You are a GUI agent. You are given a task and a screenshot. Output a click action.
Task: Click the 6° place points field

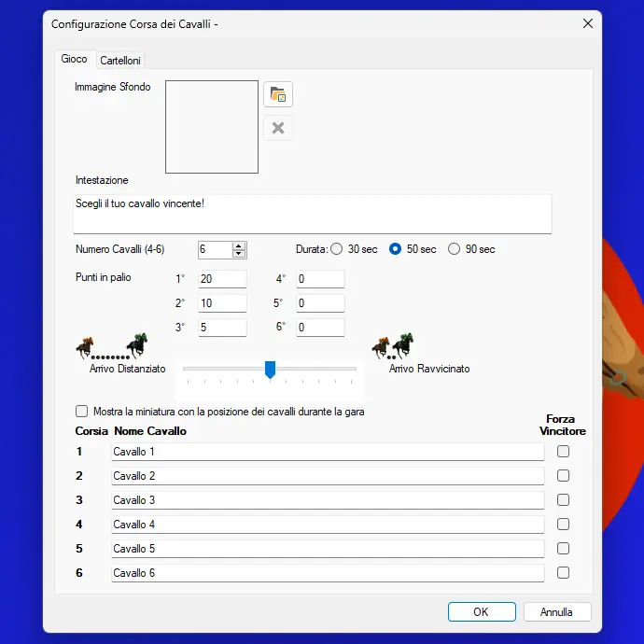320,328
